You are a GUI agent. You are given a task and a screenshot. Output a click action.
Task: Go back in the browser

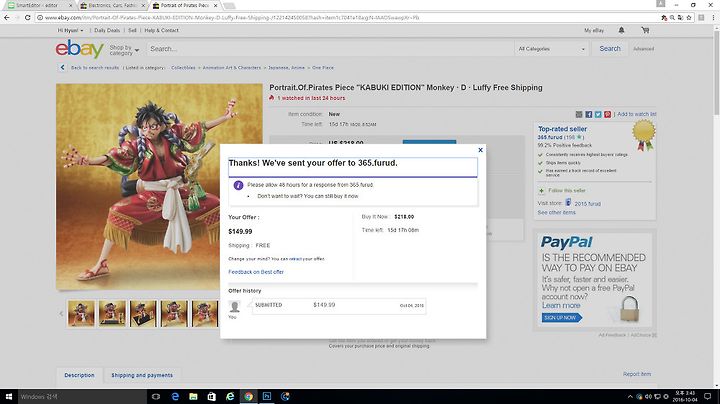point(6,17)
